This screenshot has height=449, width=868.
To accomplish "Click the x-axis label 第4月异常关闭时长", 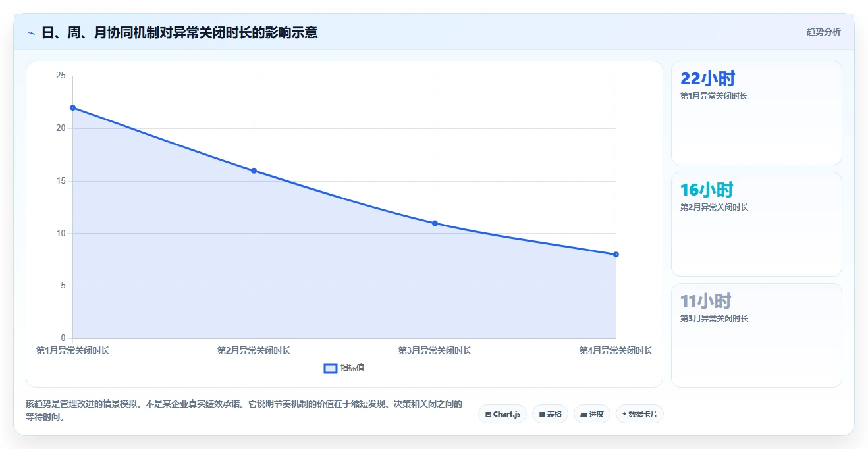I will coord(616,351).
